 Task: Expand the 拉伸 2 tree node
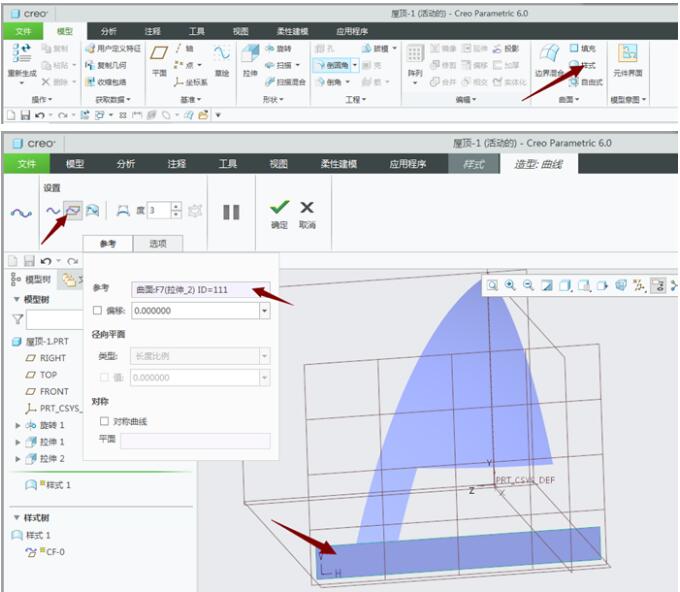[18, 458]
